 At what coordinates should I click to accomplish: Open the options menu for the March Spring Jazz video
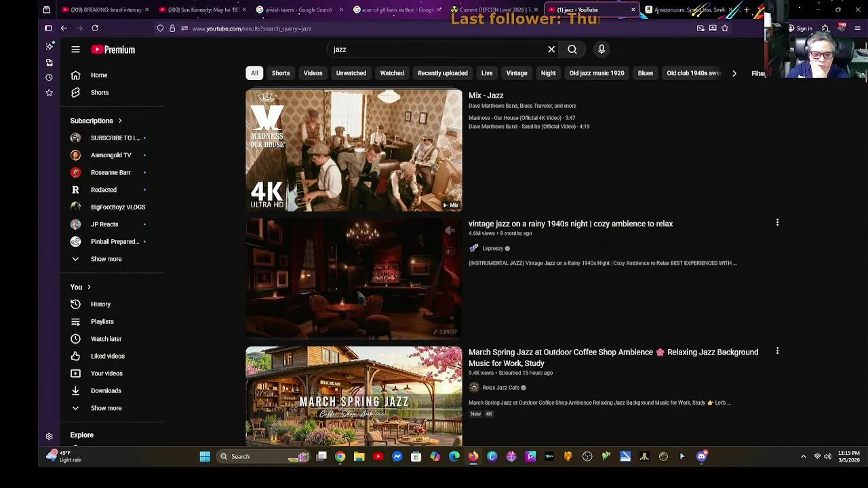777,351
